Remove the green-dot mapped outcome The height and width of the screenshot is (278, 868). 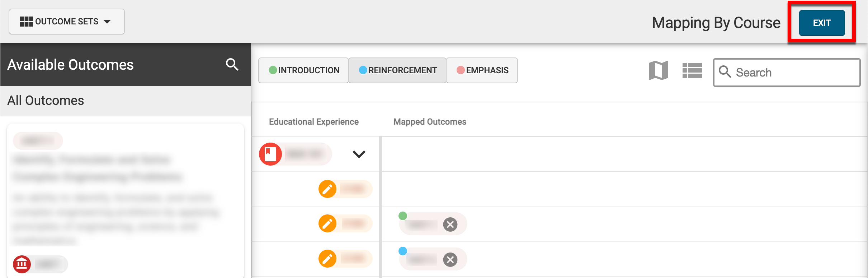450,224
